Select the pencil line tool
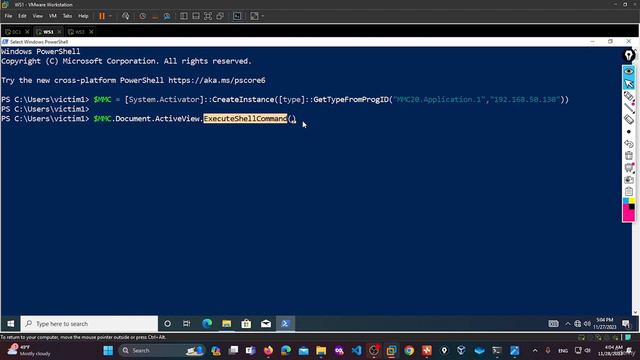Image resolution: width=640 pixels, height=360 pixels. pyautogui.click(x=629, y=108)
